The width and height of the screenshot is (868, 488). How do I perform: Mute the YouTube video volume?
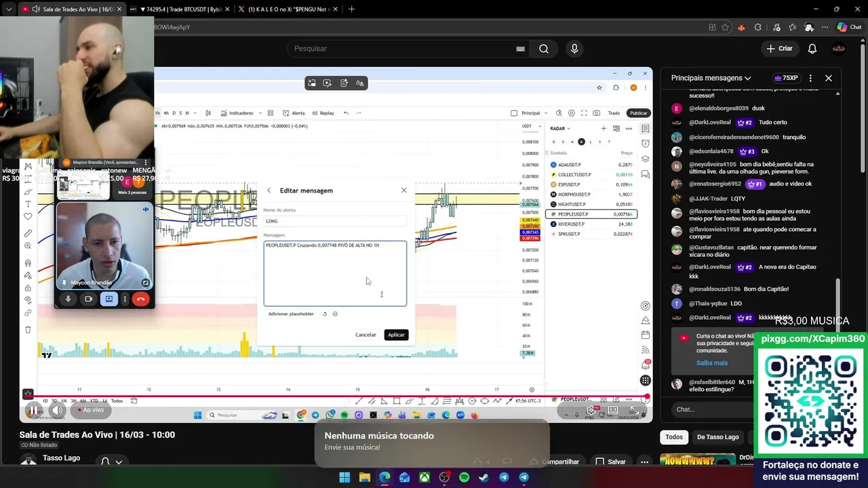57,410
